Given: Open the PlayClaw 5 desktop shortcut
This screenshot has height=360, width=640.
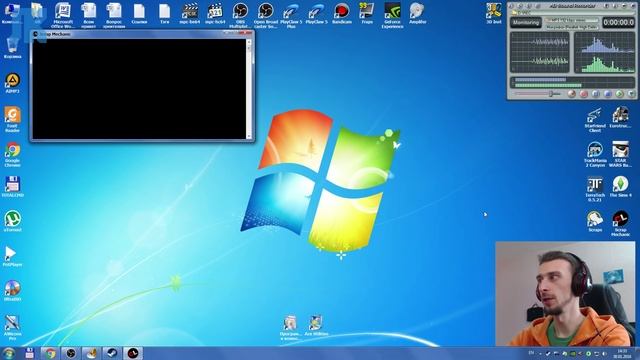Looking at the screenshot, I should pos(316,13).
